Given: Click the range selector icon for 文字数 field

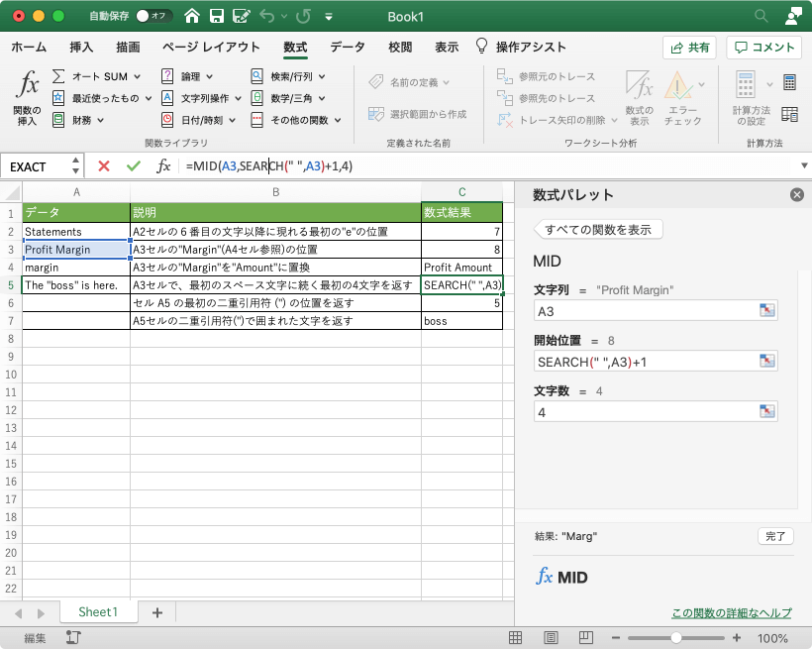Looking at the screenshot, I should coord(767,411).
